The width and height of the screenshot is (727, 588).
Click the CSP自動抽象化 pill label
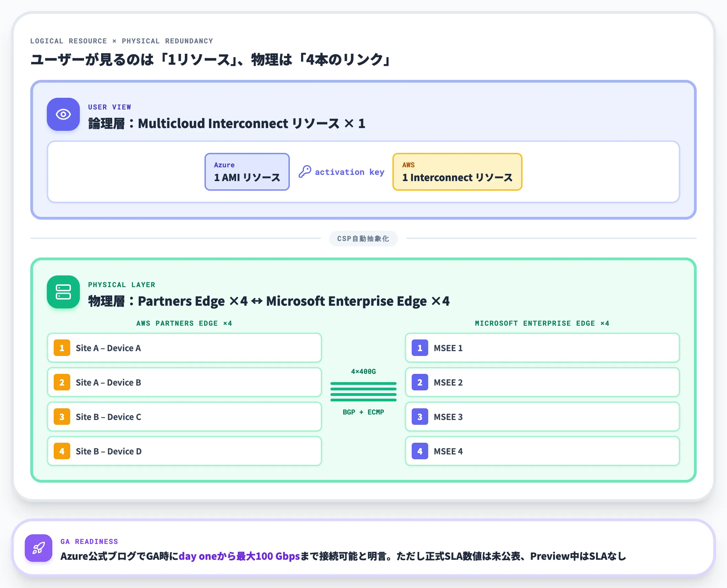[x=363, y=239]
